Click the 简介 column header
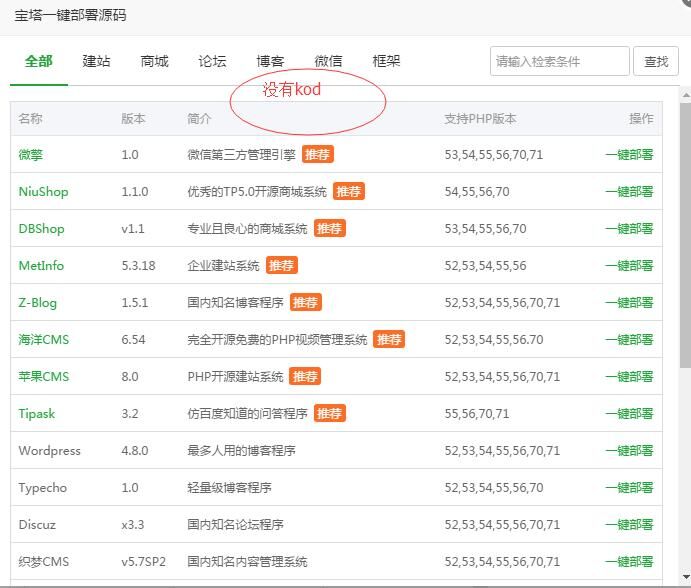 pyautogui.click(x=200, y=119)
